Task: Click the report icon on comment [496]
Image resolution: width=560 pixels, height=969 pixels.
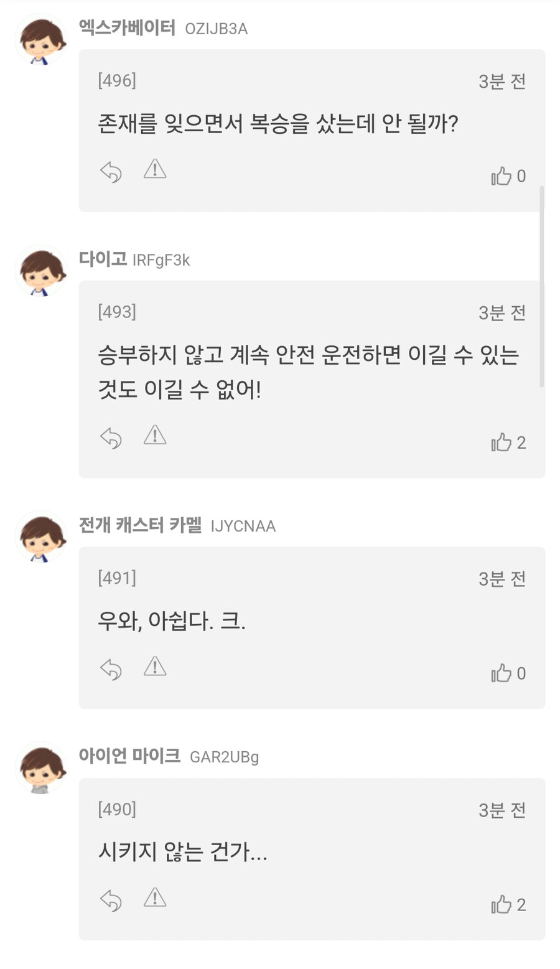Action: click(154, 169)
